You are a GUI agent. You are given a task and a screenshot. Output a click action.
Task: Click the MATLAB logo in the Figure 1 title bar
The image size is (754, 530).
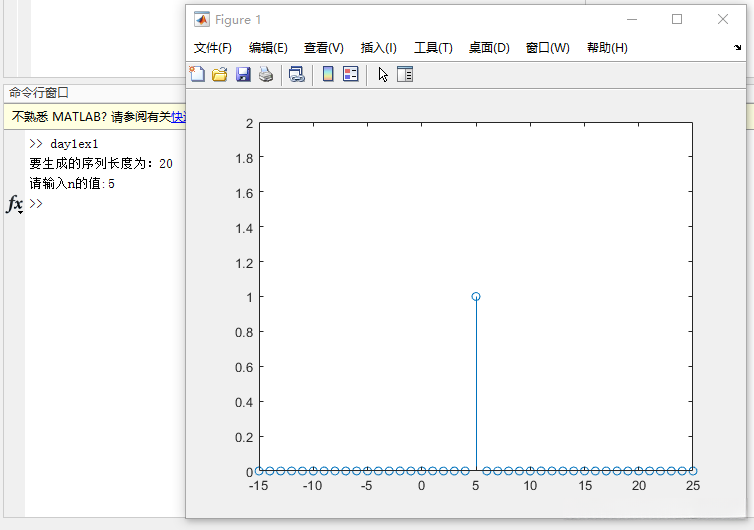(201, 19)
